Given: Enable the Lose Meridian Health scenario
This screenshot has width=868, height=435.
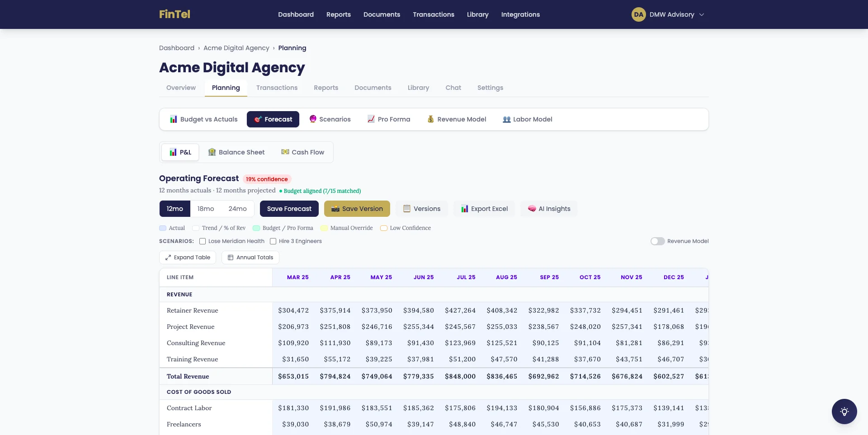Looking at the screenshot, I should [203, 241].
